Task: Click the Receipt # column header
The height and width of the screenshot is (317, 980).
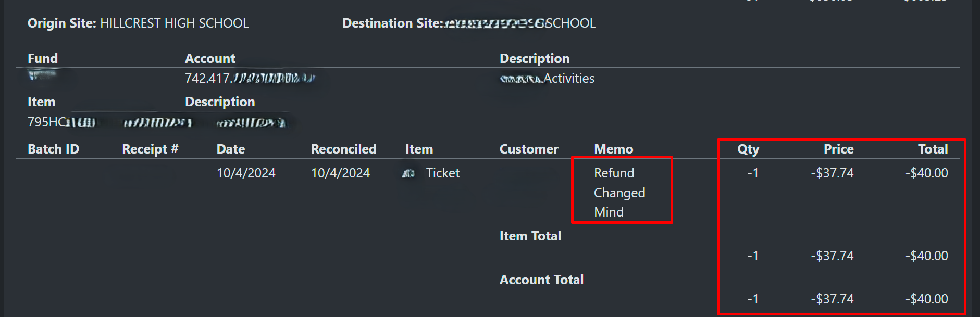Action: coord(150,149)
